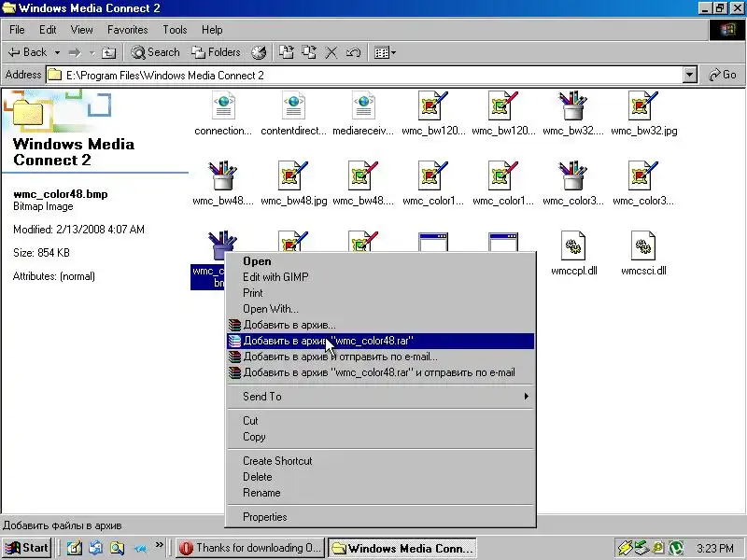Choose Copy in the context menu
Screen dimensions: 747x560
click(x=380, y=437)
